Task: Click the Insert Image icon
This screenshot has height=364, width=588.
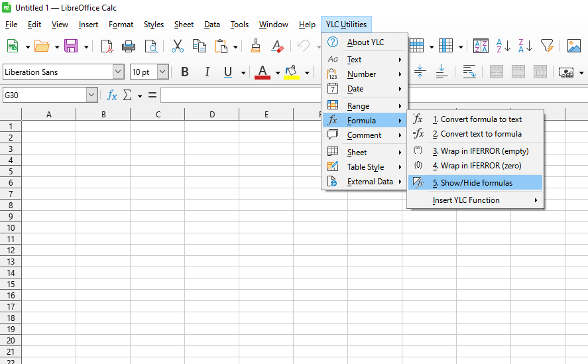Action: pyautogui.click(x=574, y=46)
